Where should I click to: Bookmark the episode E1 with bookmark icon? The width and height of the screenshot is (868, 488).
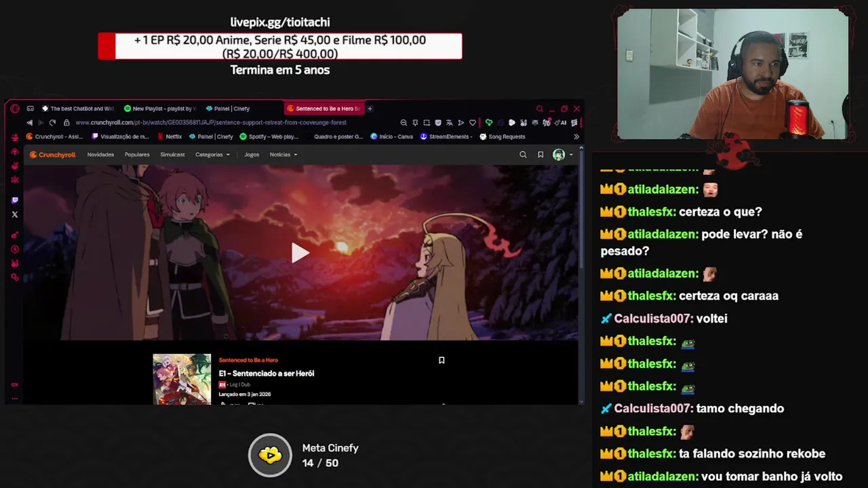pyautogui.click(x=441, y=361)
